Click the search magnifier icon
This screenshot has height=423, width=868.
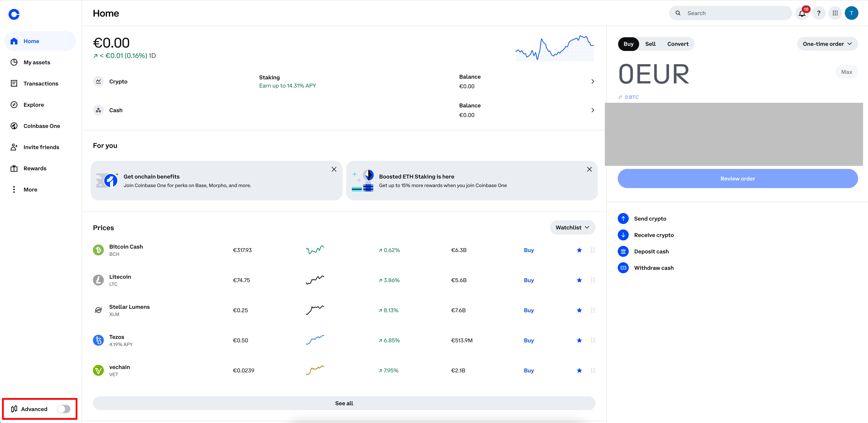click(x=678, y=13)
